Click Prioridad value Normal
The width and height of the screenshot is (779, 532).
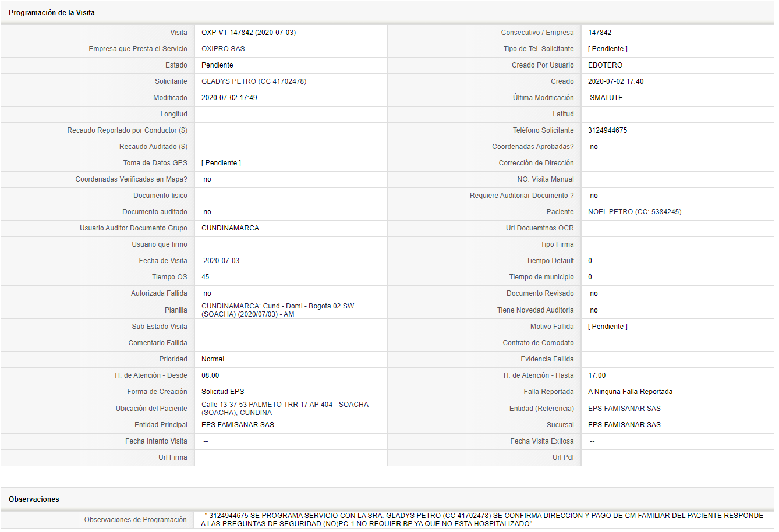[x=213, y=359]
